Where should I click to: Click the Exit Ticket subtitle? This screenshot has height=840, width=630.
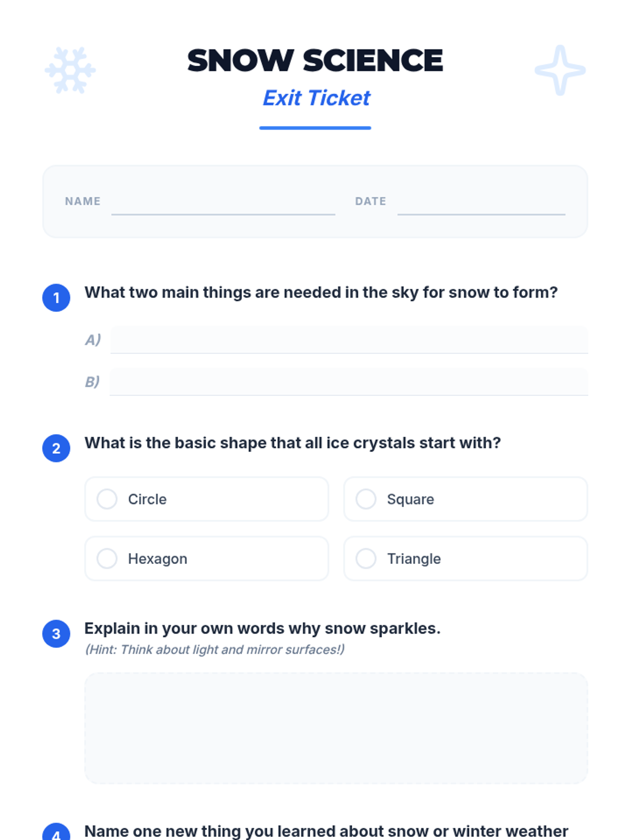[316, 98]
